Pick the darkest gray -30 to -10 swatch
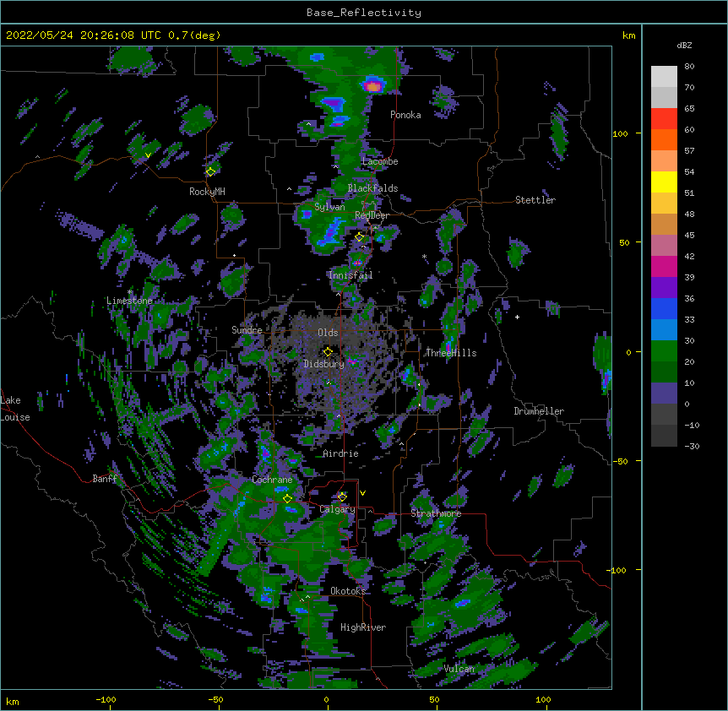The width and height of the screenshot is (728, 711). click(x=664, y=436)
